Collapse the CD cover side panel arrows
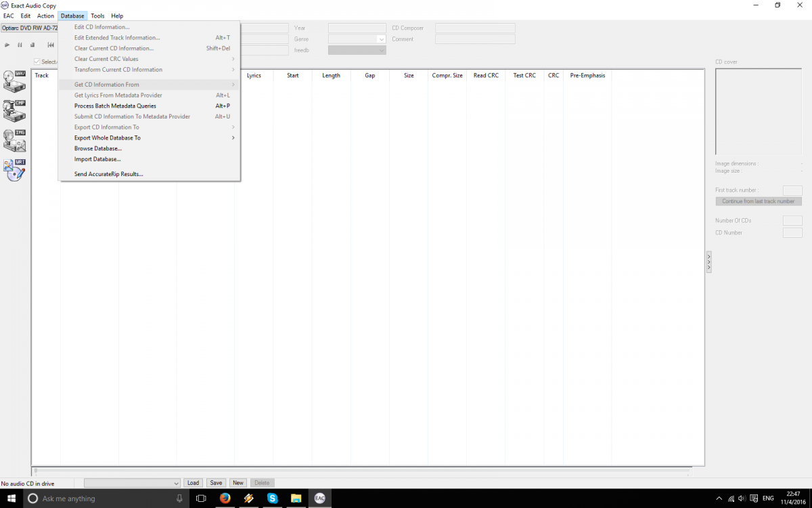 pyautogui.click(x=708, y=262)
